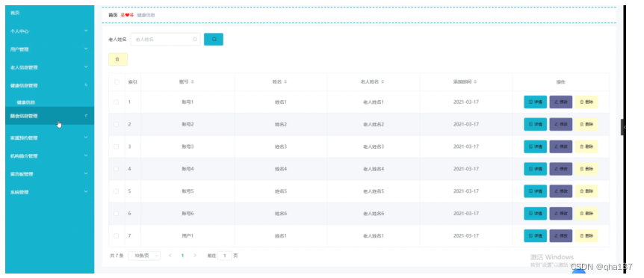Click 共 7 条 total count text

(117, 256)
